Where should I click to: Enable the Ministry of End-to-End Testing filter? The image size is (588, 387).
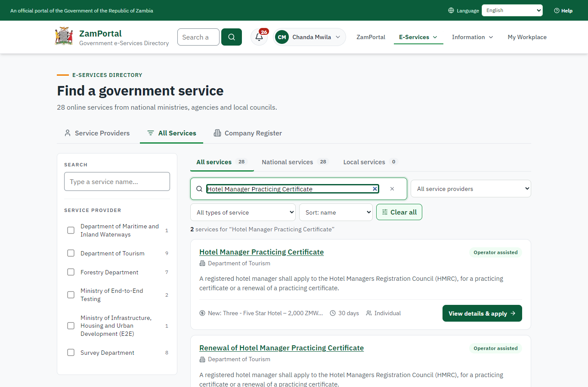point(71,295)
